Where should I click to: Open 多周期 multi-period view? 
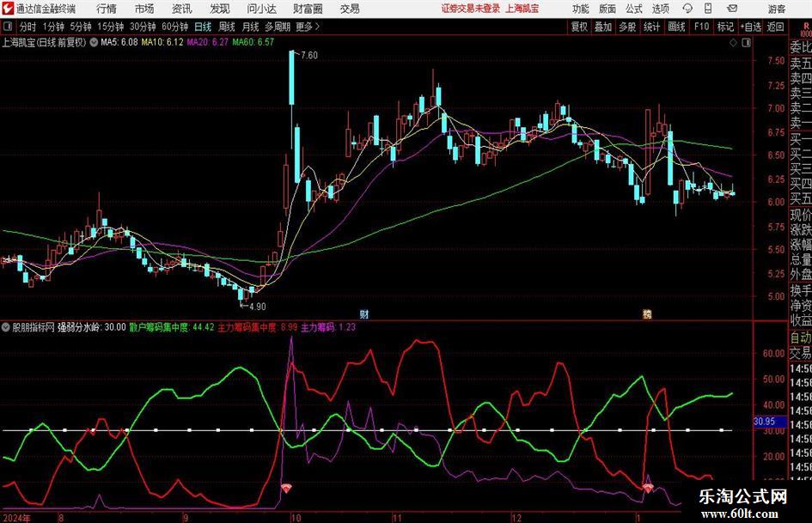[x=277, y=27]
